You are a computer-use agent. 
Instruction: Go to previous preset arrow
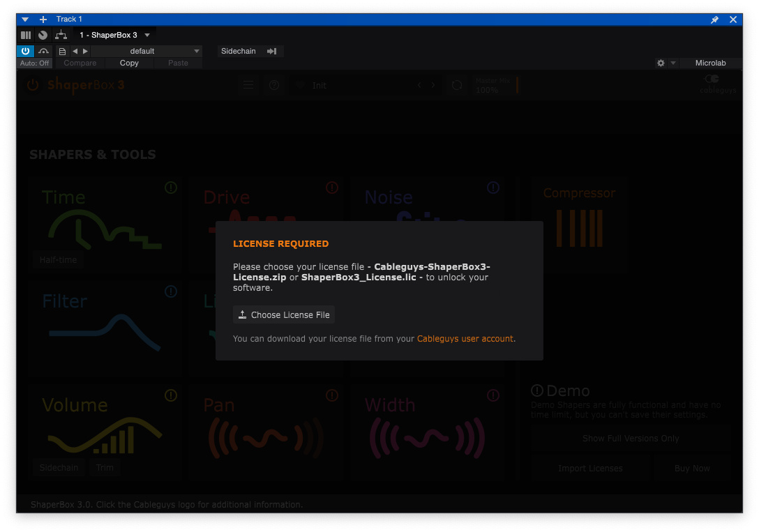click(75, 51)
